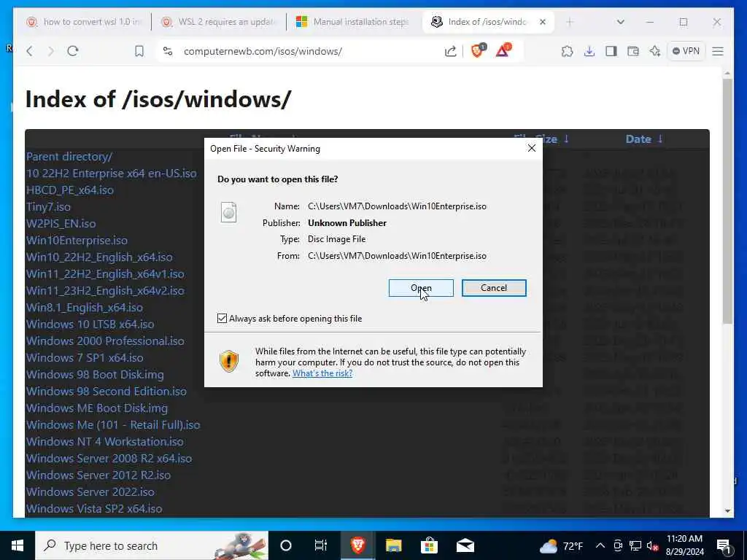This screenshot has width=747, height=560.
Task: Uncheck 'Always ask before opening this file'
Action: pos(222,319)
